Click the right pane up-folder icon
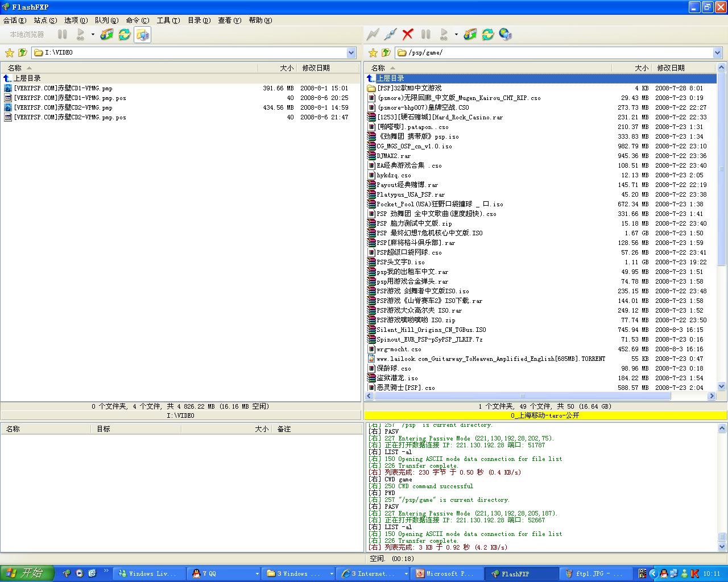 386,53
